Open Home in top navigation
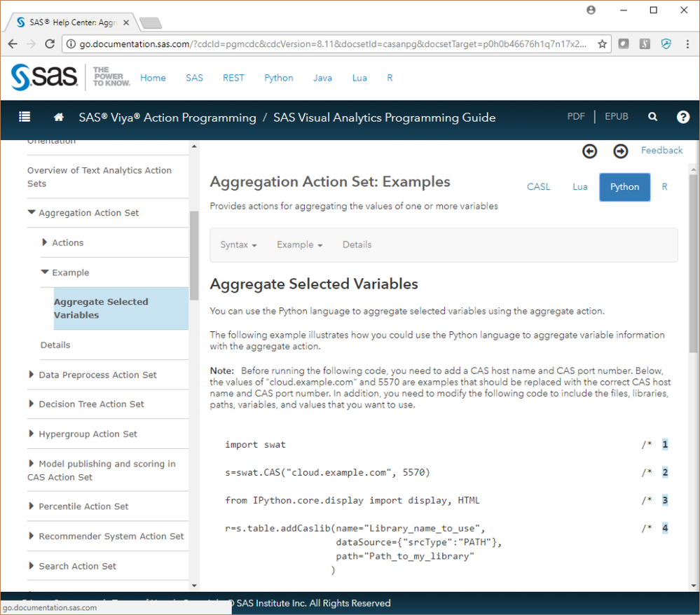Screen dimensions: 700x615 pos(153,78)
